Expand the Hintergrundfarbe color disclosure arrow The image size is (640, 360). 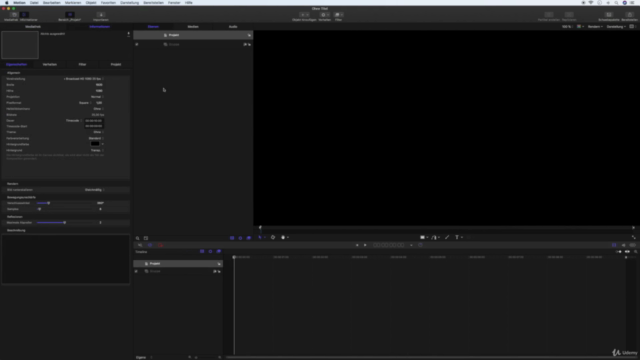(x=102, y=144)
